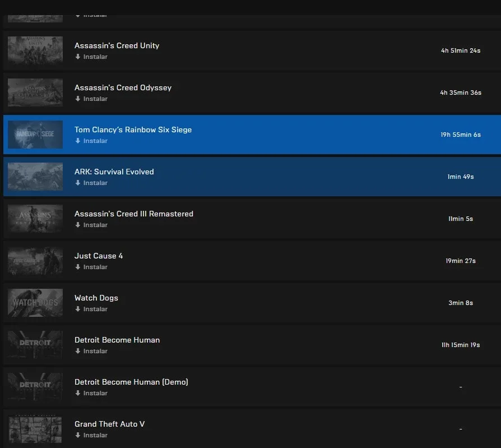Select the ARK: Survival Evolved title
This screenshot has height=448, width=501.
click(114, 172)
